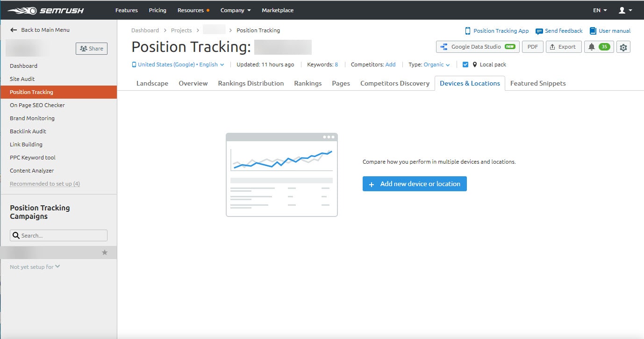This screenshot has width=644, height=339.
Task: Toggle the Local pack checkbox
Action: [x=465, y=64]
